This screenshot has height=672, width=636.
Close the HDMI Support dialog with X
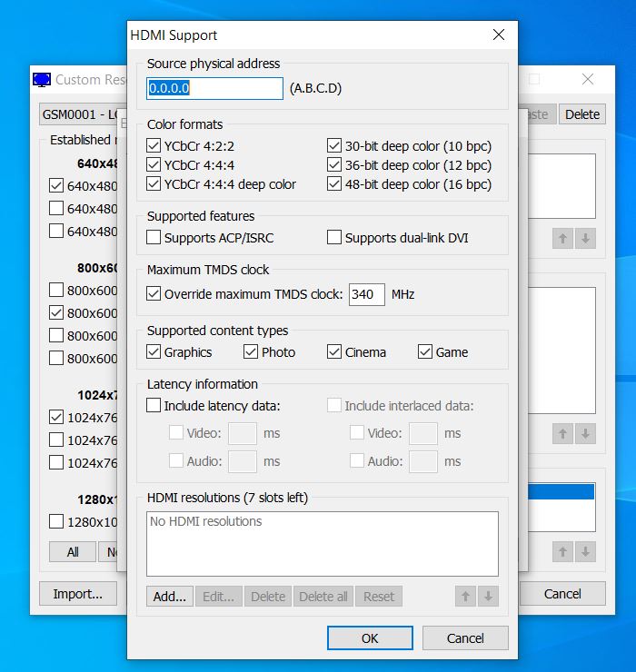pos(498,35)
